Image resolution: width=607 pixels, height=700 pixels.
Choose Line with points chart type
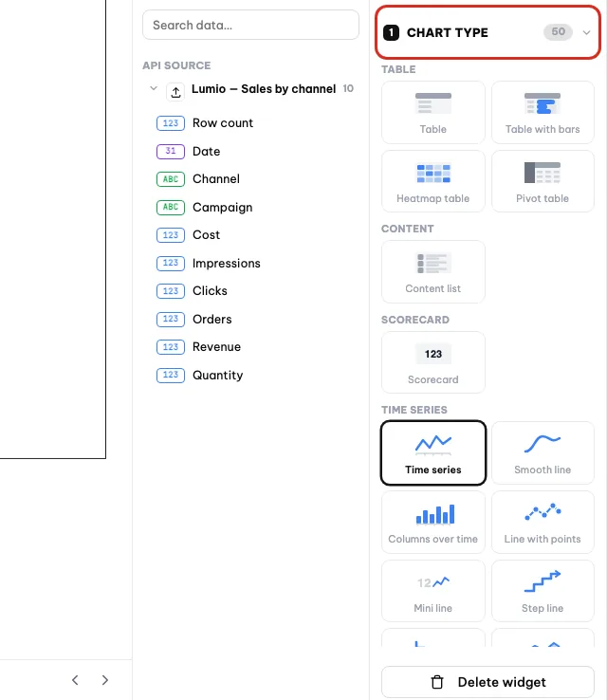[x=543, y=523]
